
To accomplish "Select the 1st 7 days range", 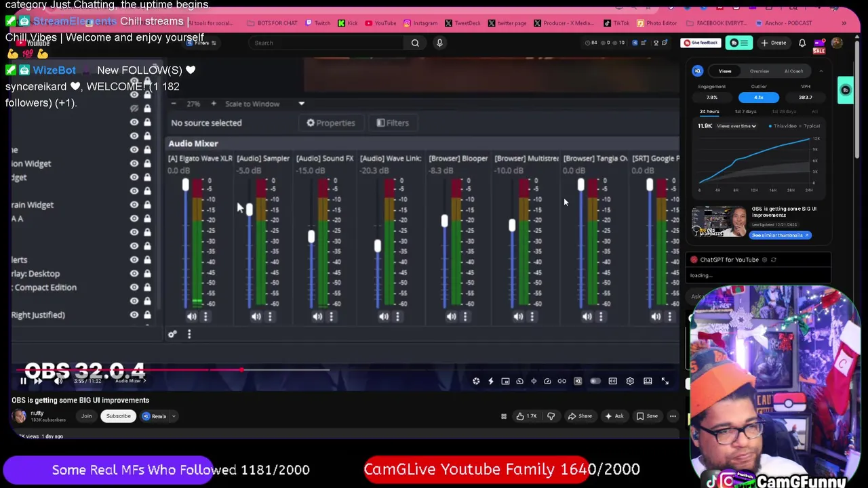I will 745,111.
